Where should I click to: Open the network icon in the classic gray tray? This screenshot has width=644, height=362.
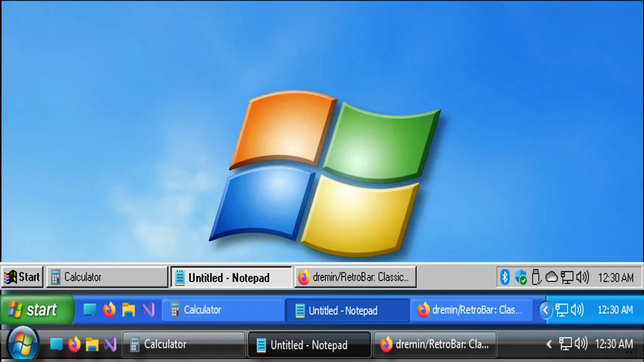click(567, 277)
